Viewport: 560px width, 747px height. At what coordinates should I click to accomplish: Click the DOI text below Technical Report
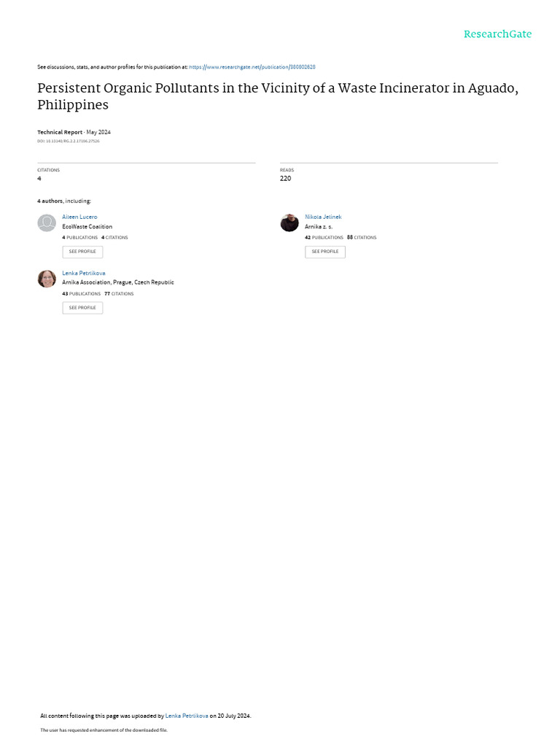pos(69,141)
